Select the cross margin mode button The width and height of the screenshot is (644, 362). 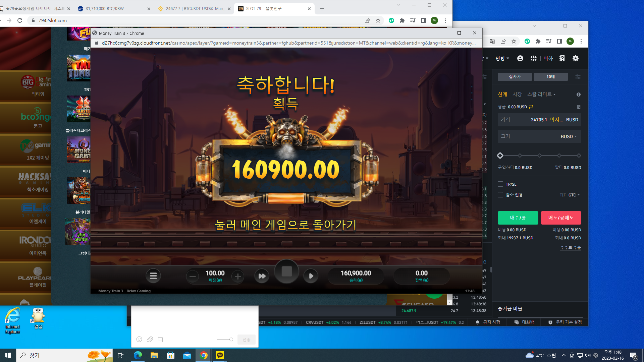[515, 77]
